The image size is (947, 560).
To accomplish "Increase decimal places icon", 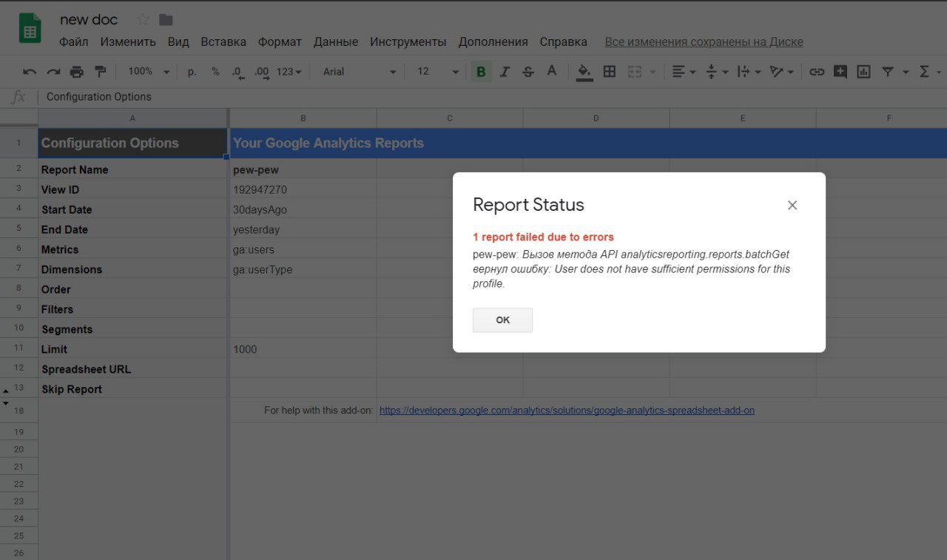I will pos(261,72).
